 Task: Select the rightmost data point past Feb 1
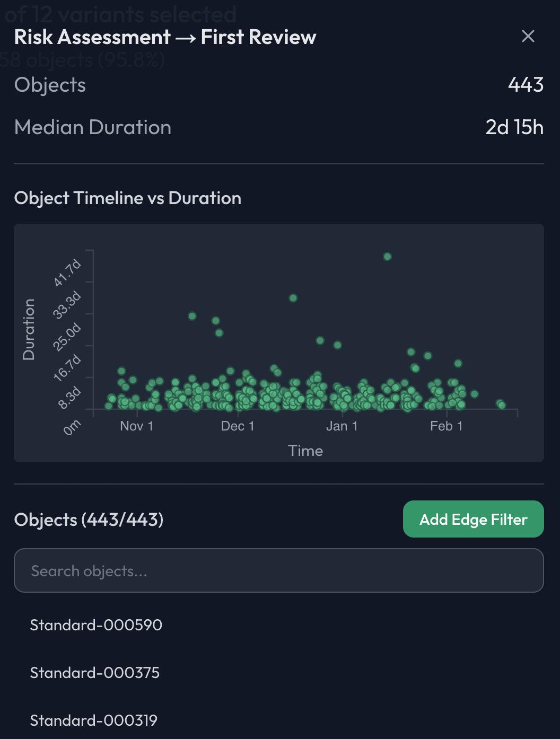(x=502, y=405)
